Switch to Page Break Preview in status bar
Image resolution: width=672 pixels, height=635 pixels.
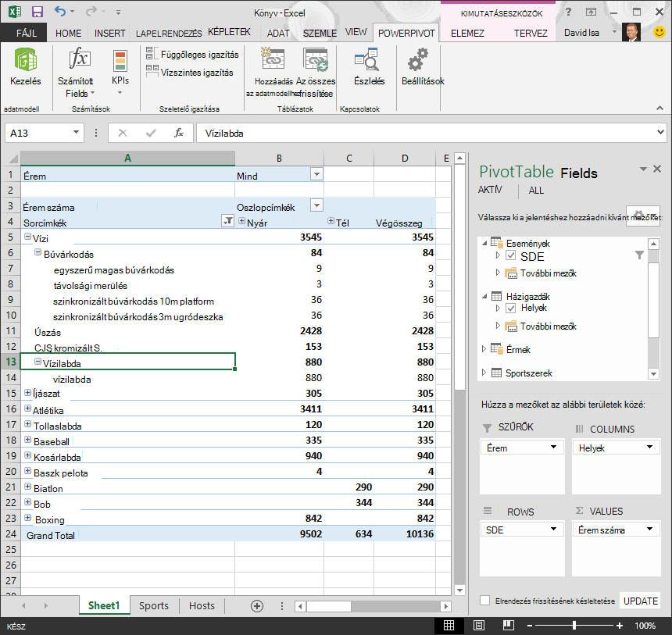(509, 626)
